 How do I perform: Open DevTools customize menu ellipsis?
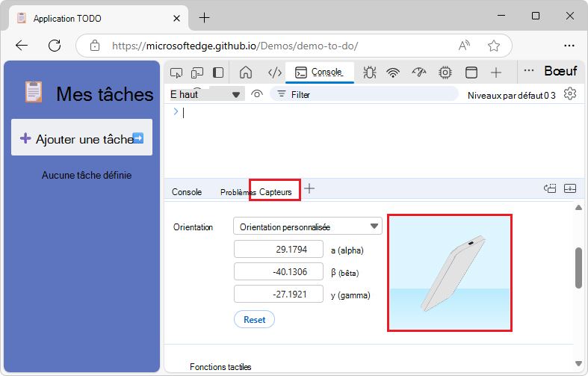(x=529, y=70)
